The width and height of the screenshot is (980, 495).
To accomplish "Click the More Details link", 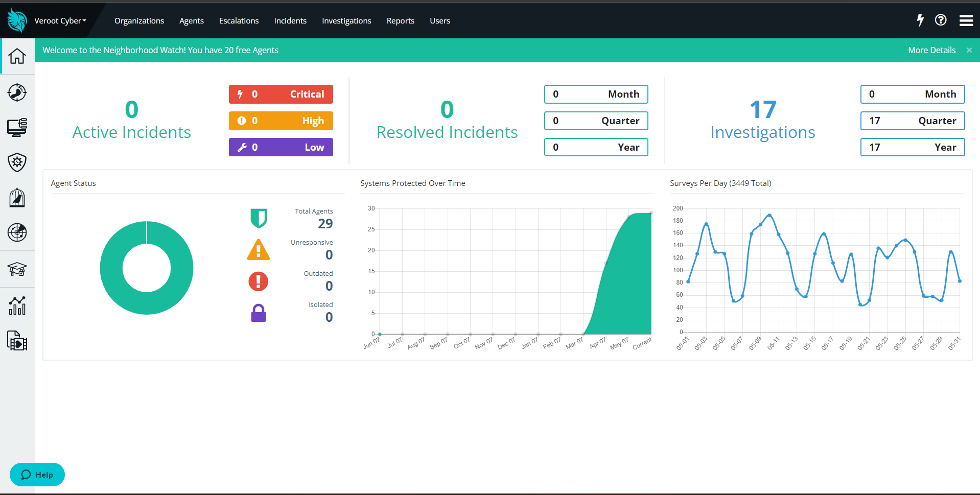I will (x=931, y=50).
